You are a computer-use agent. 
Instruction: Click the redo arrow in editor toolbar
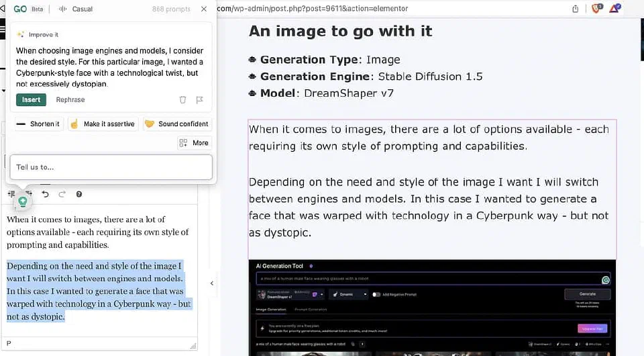point(62,194)
